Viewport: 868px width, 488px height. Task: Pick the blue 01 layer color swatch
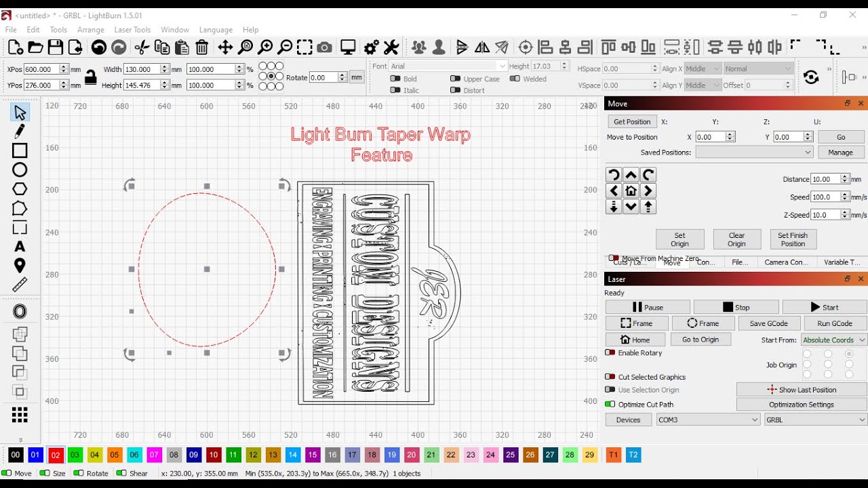click(x=36, y=455)
